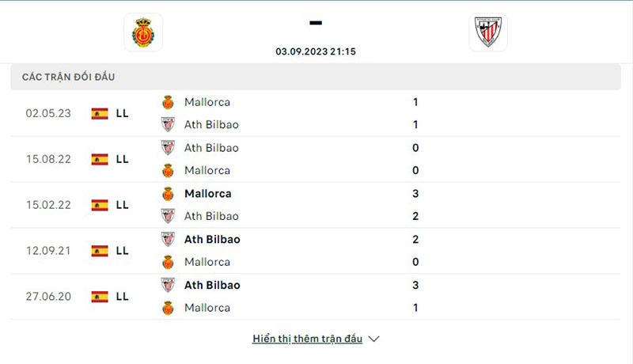This screenshot has width=633, height=364.
Task: Click the 12.09.21 match date
Action: coord(48,251)
